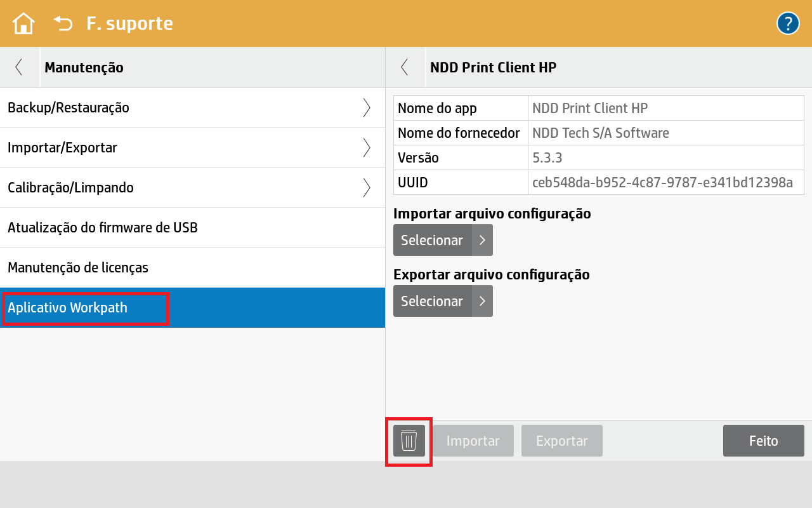Viewport: 812px width, 508px height.
Task: Click the Exportar button
Action: 562,441
